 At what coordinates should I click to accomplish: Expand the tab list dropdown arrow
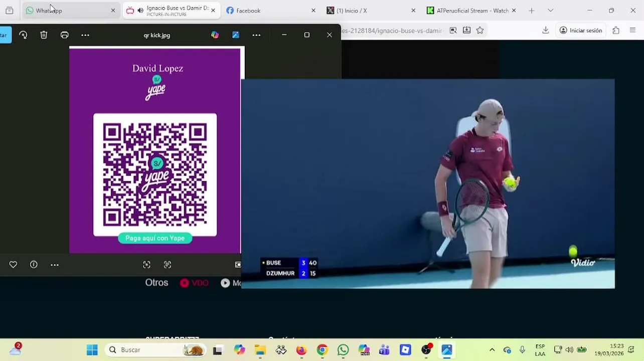pos(550,11)
